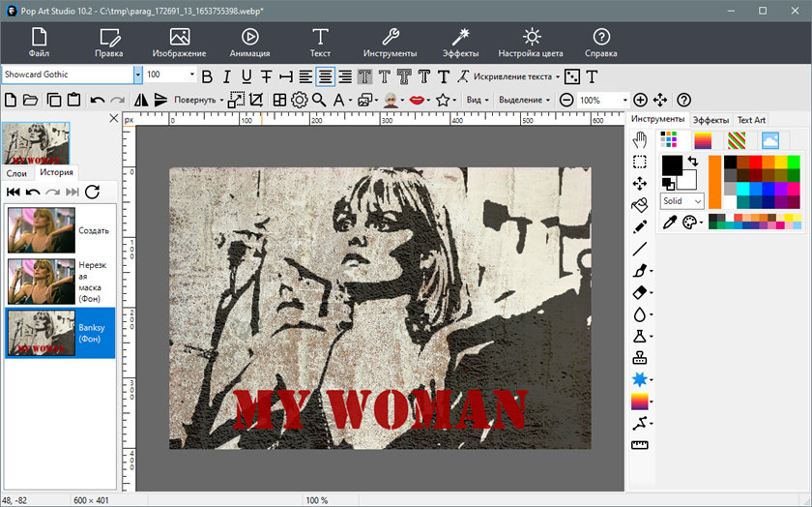Align text to the right
Screen dimensions: 812x507
coord(345,76)
